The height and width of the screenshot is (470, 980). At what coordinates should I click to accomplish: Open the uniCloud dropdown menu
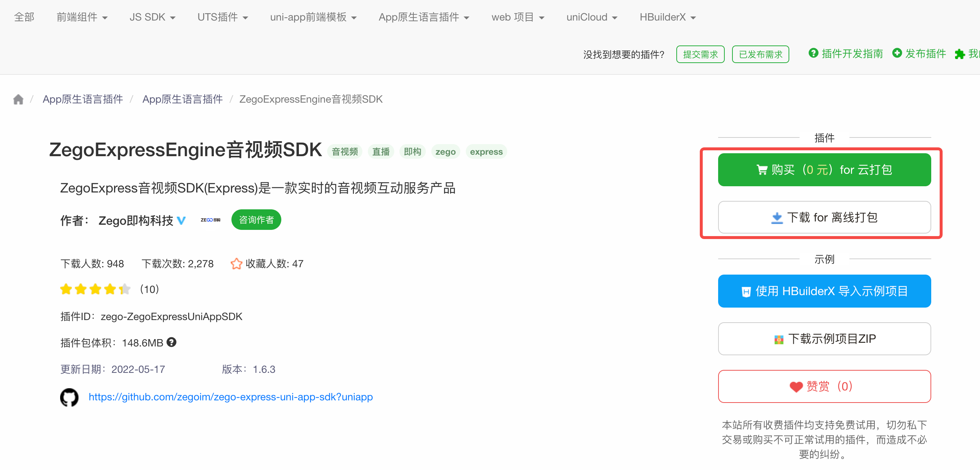592,17
